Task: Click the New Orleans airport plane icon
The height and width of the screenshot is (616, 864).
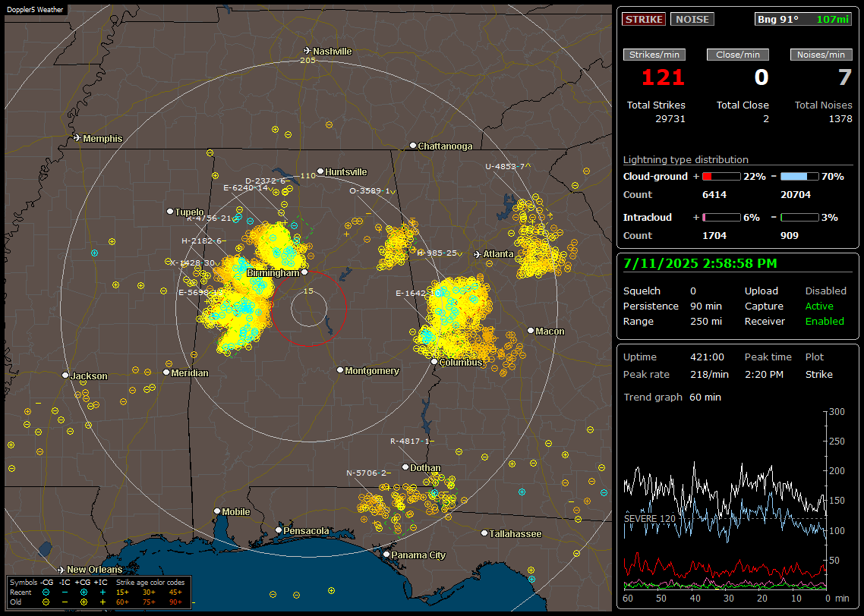Action: (x=61, y=569)
